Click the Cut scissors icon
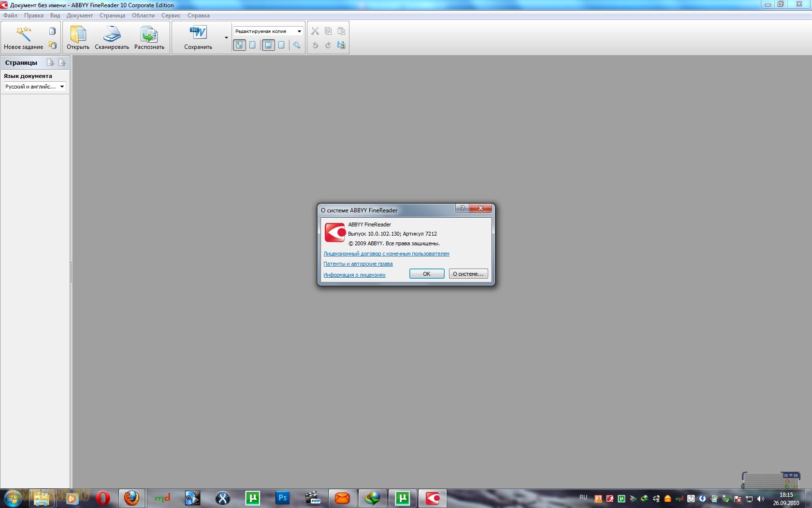 (x=315, y=31)
